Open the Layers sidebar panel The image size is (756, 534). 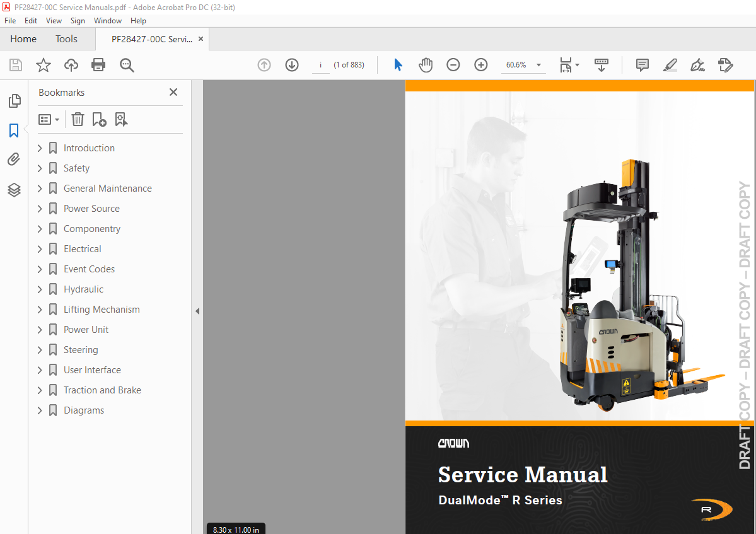coord(14,190)
